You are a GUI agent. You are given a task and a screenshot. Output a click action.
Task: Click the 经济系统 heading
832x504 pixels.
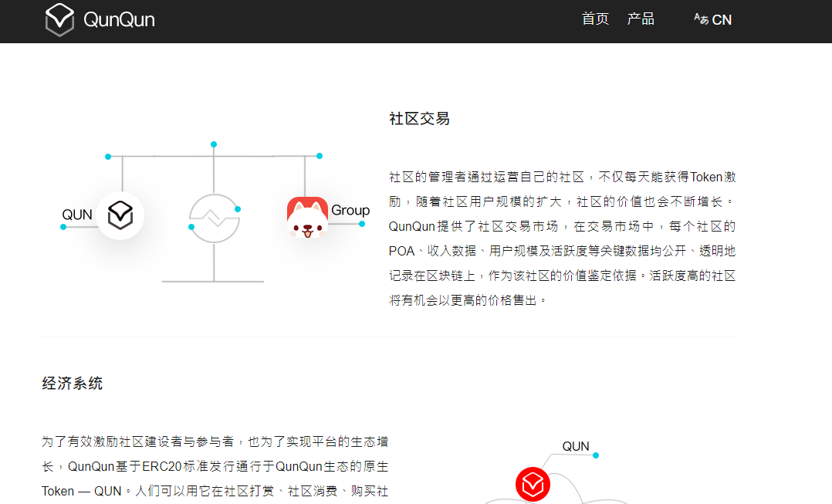click(73, 384)
